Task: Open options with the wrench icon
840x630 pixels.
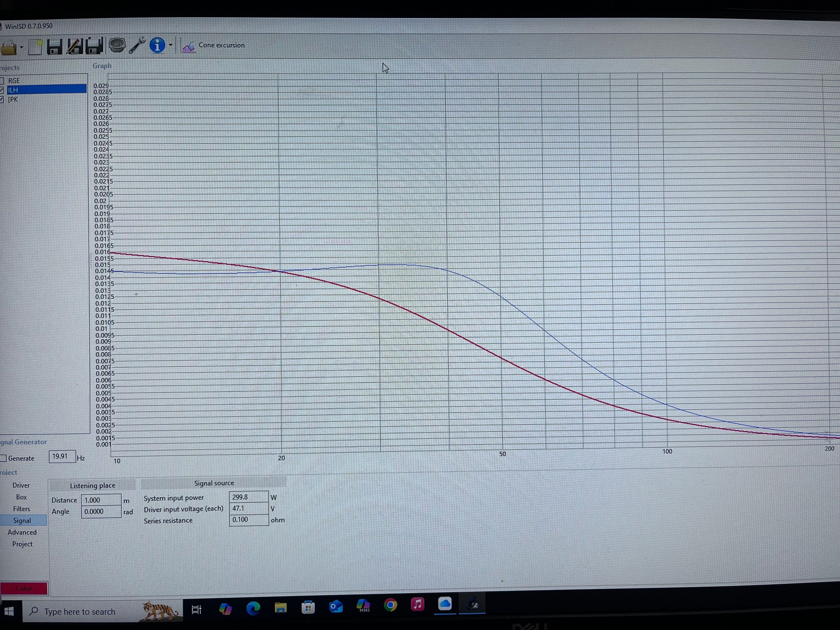Action: [x=137, y=45]
